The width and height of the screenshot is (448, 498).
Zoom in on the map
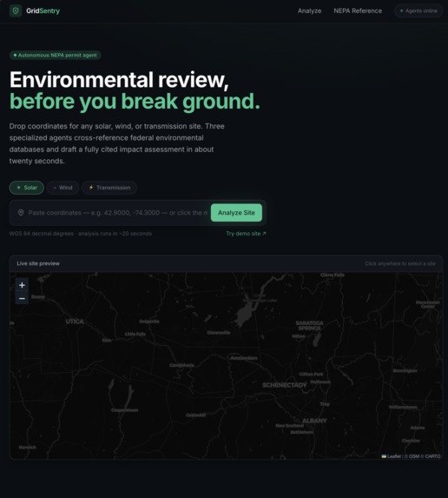tap(22, 285)
